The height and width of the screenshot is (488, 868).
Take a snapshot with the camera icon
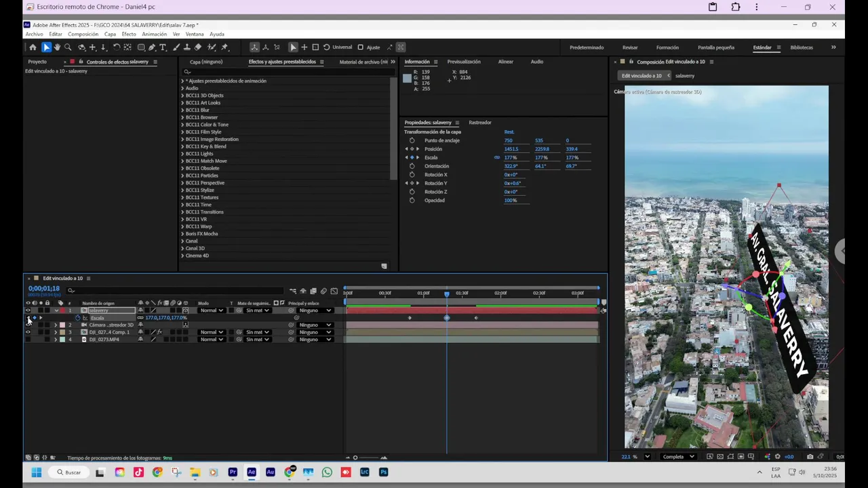click(810, 457)
